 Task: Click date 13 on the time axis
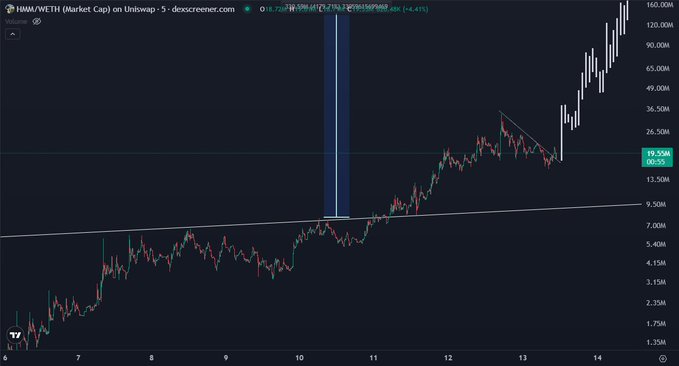click(x=523, y=358)
